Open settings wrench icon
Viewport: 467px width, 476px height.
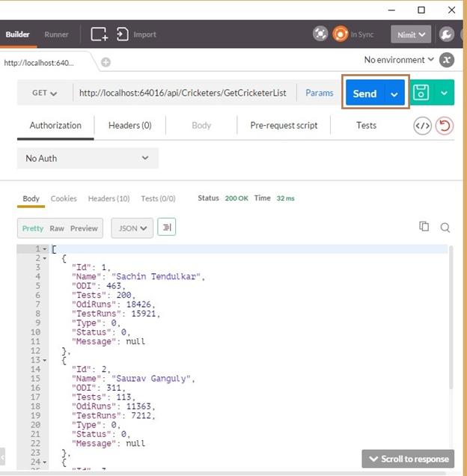(446, 34)
